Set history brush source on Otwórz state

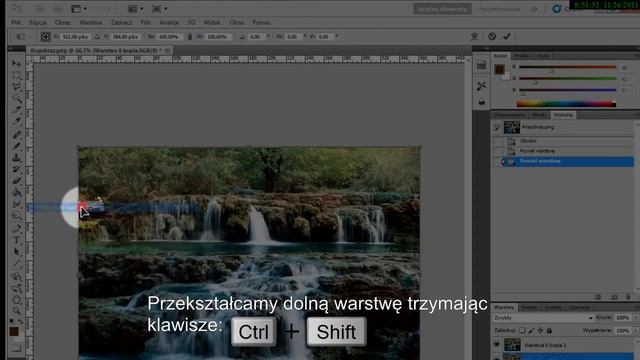[497, 141]
